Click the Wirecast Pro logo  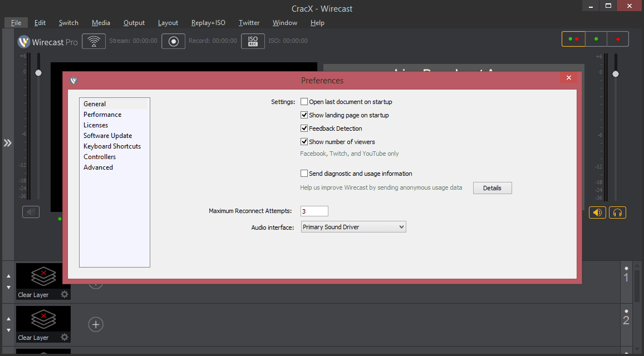(47, 42)
